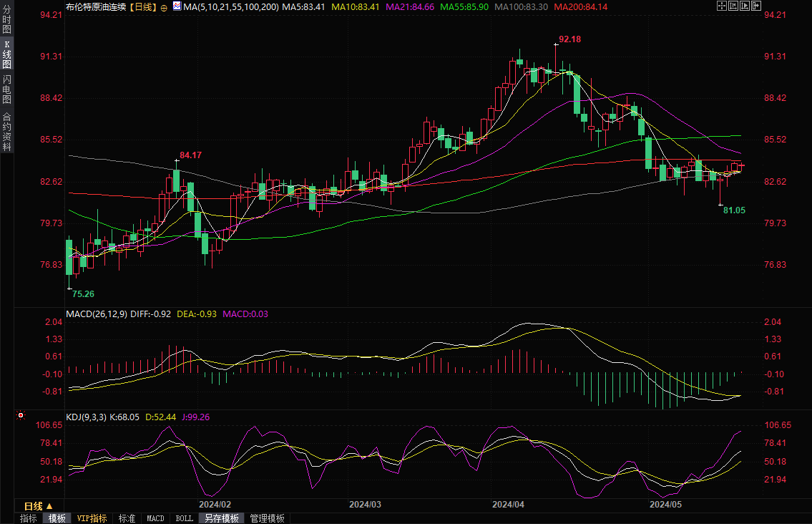Switch to the K线图 sidebar tab
The image size is (812, 524).
[6, 54]
